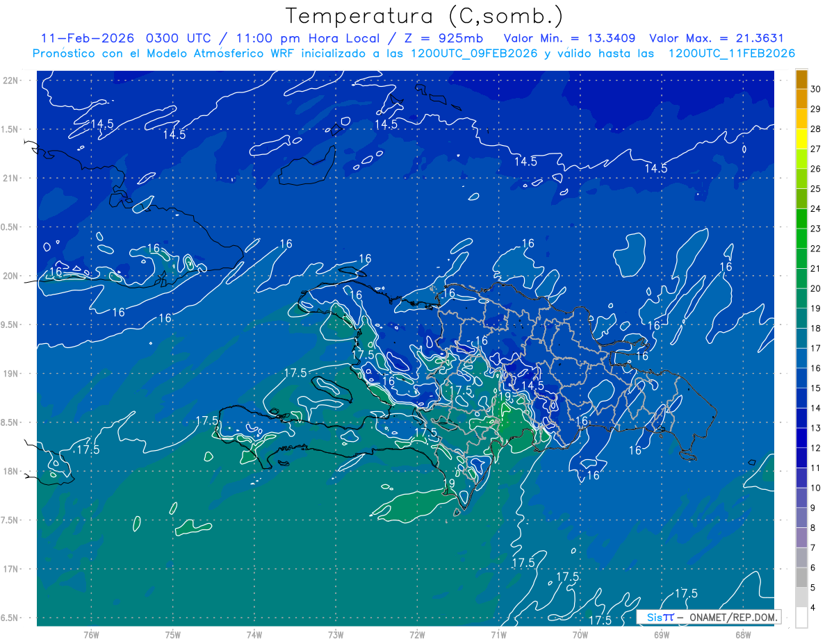Click the 21N latitude label
Screen dimensions: 834x644
pyautogui.click(x=10, y=179)
